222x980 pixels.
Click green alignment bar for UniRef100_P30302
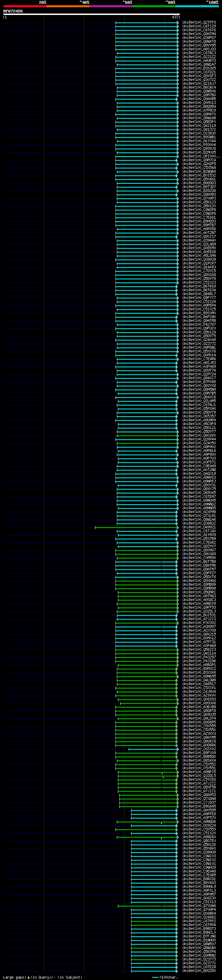click(147, 623)
